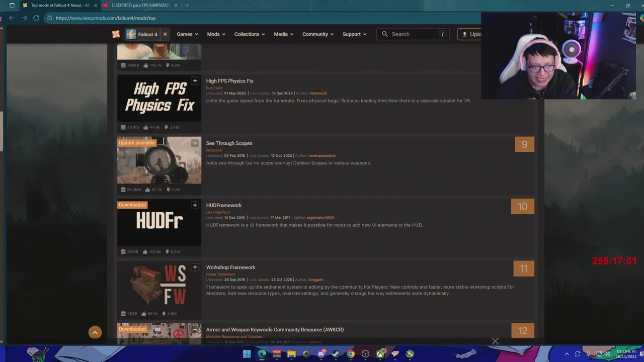Open See Through Scopes mod title

(229, 143)
